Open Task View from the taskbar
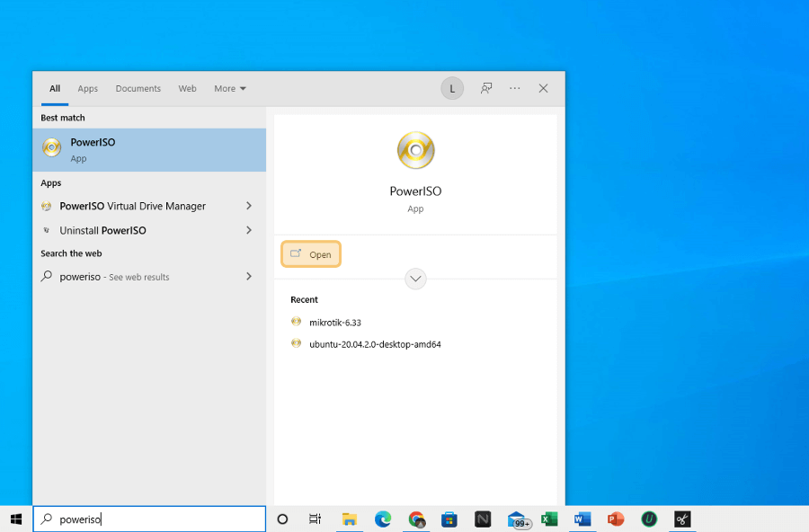This screenshot has width=809, height=532. 315,519
